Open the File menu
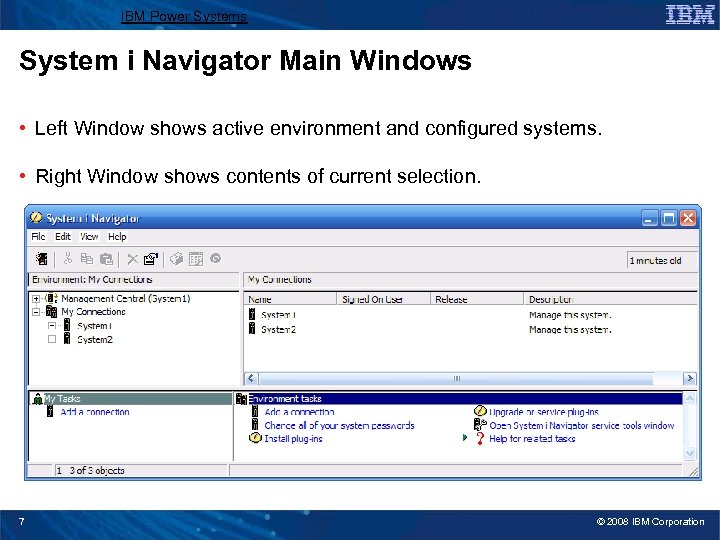720x540 pixels. coord(38,237)
